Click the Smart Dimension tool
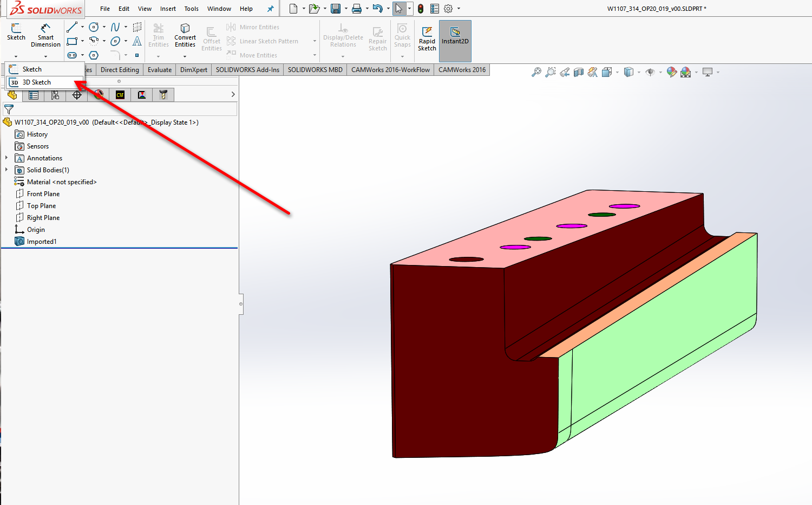 45,36
